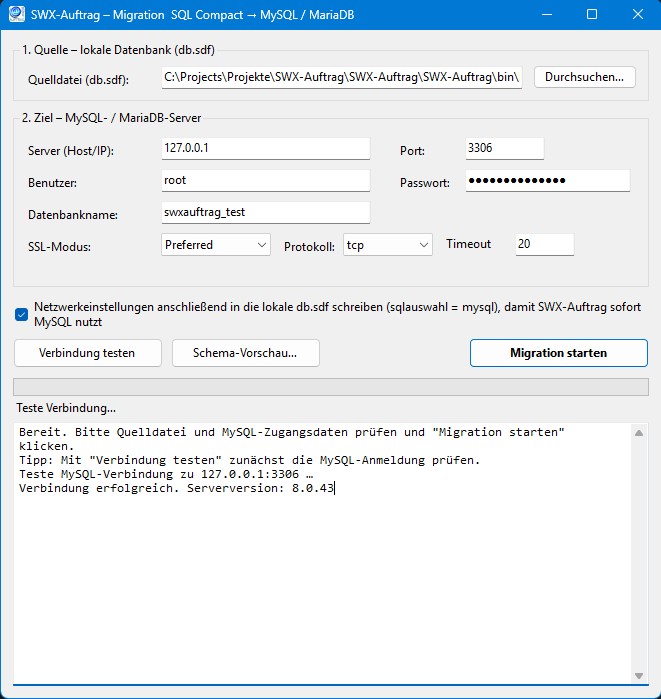
Task: Click Verbindung testen button
Action: pos(87,353)
